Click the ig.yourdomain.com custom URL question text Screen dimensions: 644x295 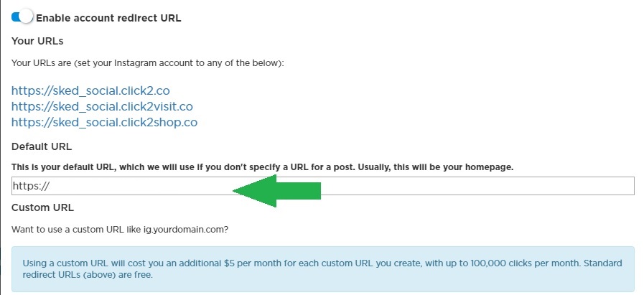[119, 229]
